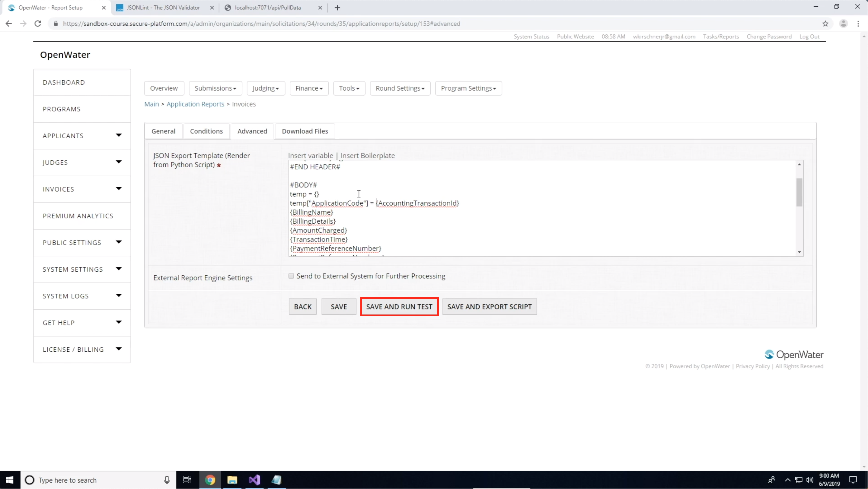Open File Explorer from the taskbar
Viewport: 868px width, 489px height.
[232, 480]
